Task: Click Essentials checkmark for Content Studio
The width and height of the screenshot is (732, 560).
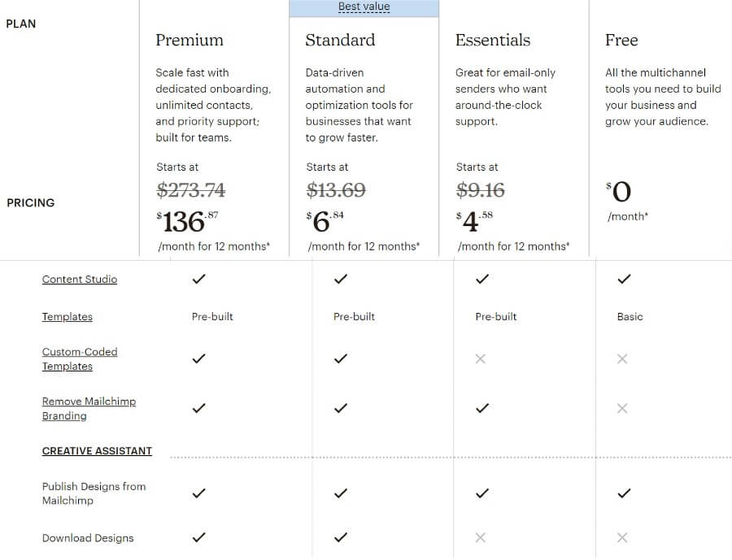Action: (482, 279)
